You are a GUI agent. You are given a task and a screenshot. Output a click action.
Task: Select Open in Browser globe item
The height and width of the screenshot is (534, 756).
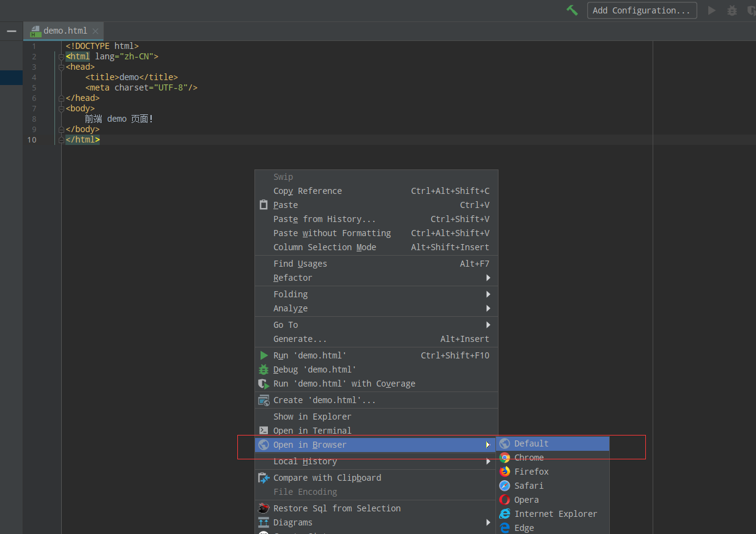[x=376, y=445]
